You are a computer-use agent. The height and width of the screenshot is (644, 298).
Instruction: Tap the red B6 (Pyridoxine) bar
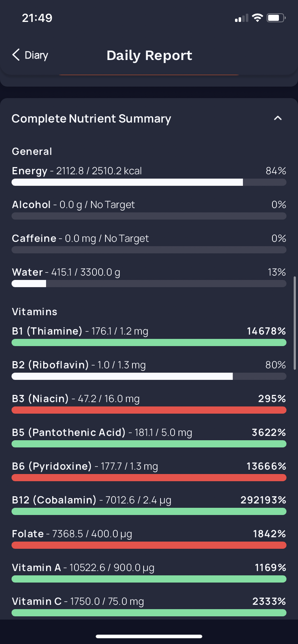click(149, 478)
